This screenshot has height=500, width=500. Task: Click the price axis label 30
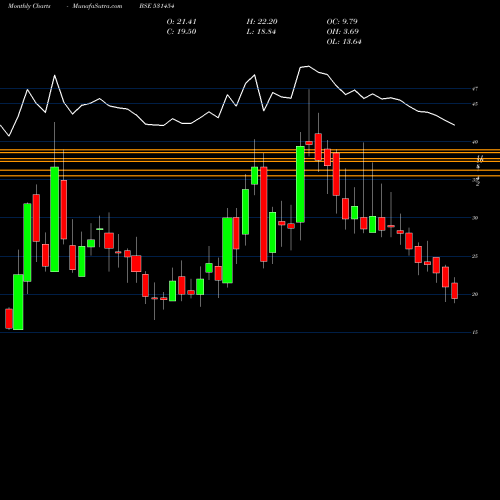(x=475, y=218)
